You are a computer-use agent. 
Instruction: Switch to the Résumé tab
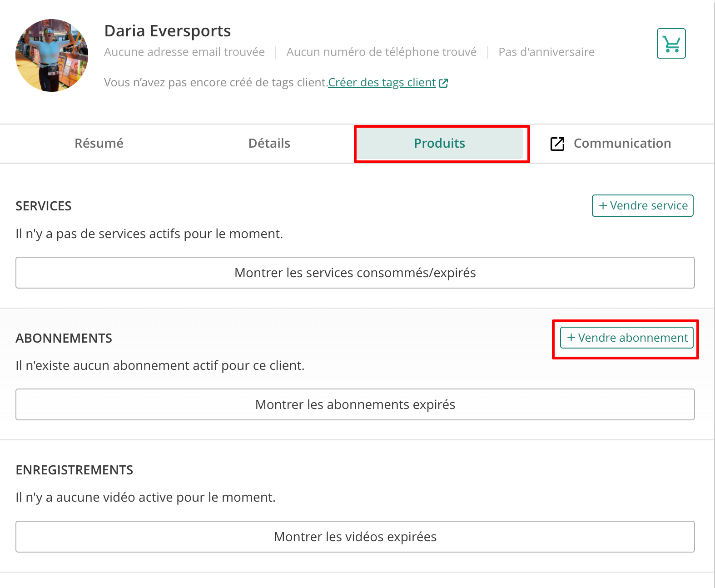[99, 144]
